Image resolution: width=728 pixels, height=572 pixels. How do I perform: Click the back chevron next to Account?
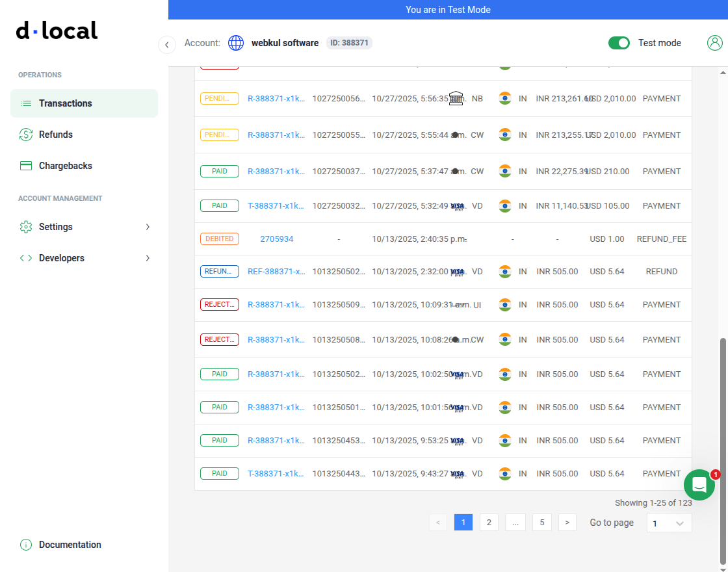tap(166, 44)
